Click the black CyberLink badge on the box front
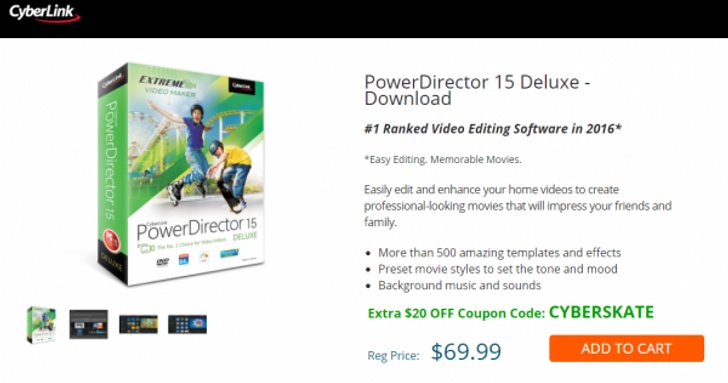This screenshot has width=728, height=383. 241,87
